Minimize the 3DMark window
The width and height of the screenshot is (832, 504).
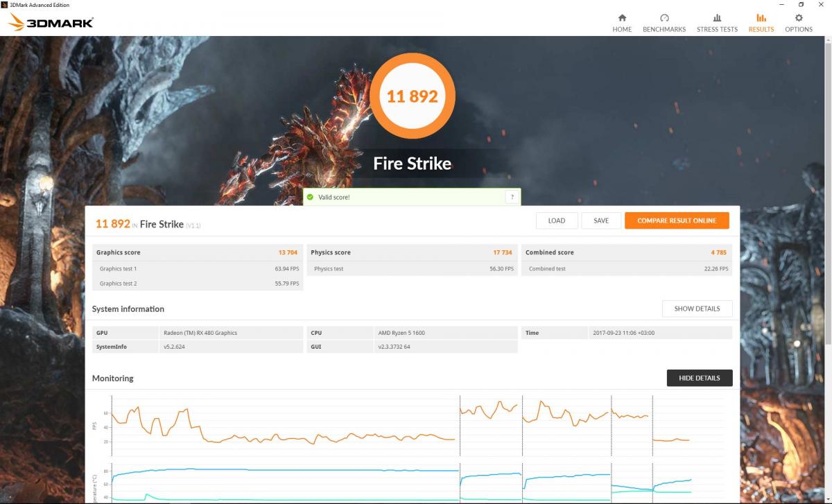pyautogui.click(x=782, y=5)
